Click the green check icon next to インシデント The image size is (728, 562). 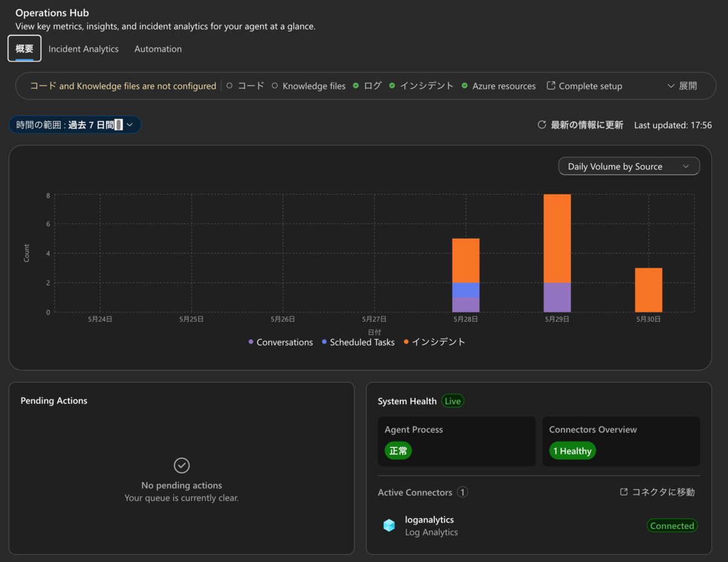[392, 86]
